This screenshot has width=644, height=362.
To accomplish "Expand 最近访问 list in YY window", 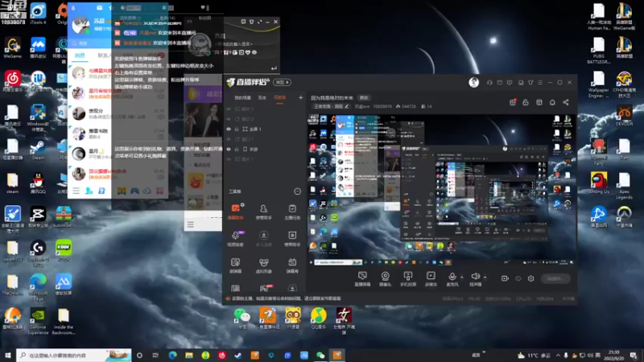I will [x=200, y=165].
